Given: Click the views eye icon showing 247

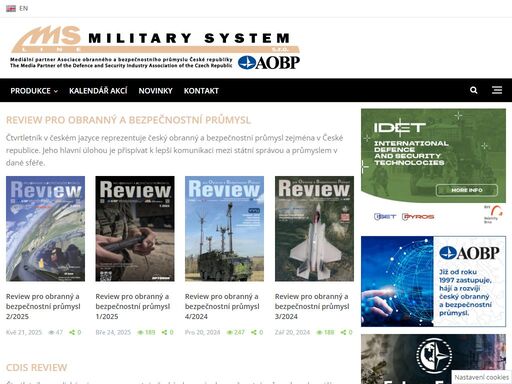Looking at the screenshot, I should (230, 332).
